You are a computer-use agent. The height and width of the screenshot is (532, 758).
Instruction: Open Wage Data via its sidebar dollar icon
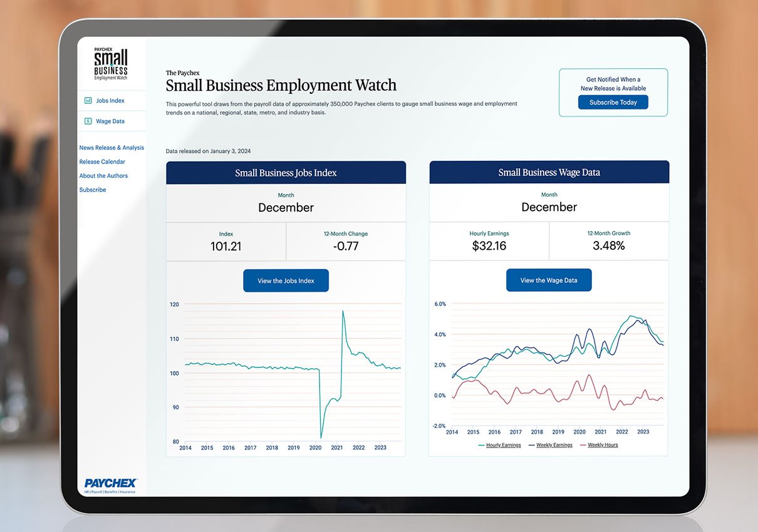click(x=88, y=121)
